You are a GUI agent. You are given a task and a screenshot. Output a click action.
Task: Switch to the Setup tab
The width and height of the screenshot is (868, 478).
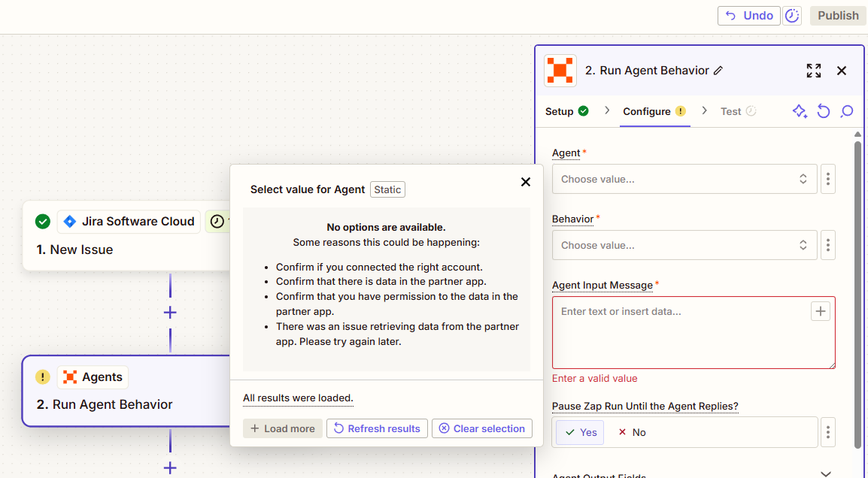[x=567, y=111]
